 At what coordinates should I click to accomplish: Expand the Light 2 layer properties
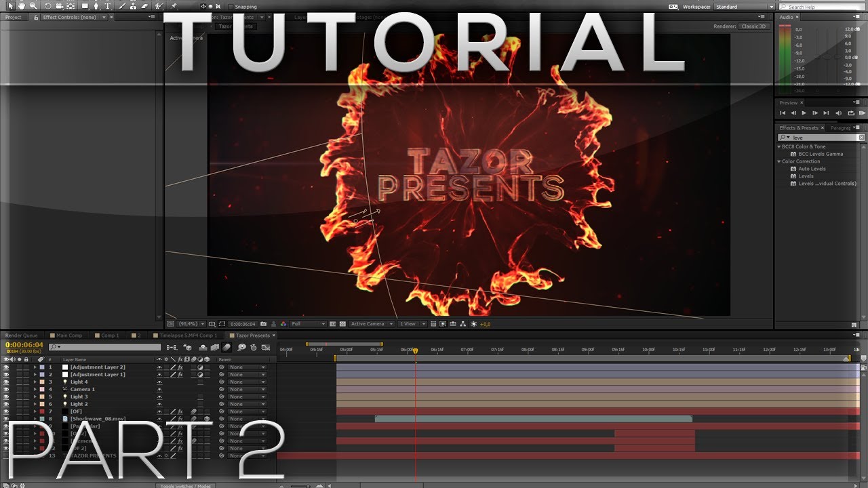35,404
